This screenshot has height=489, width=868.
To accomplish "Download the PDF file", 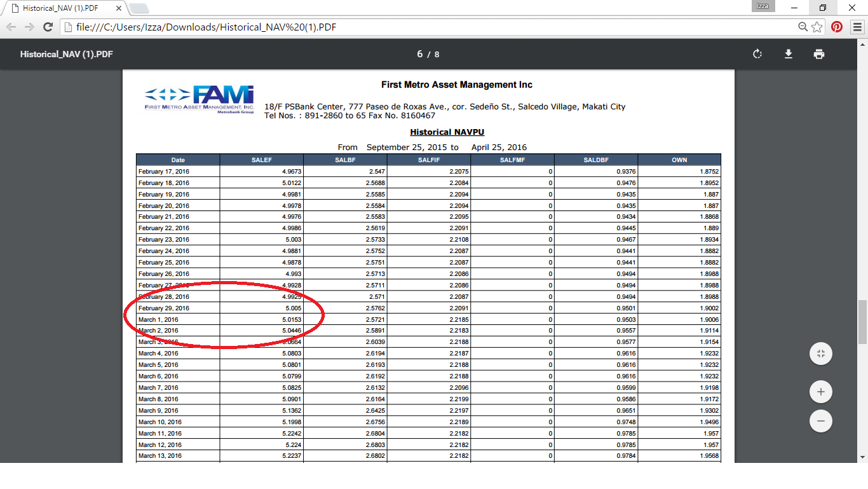I will [789, 54].
